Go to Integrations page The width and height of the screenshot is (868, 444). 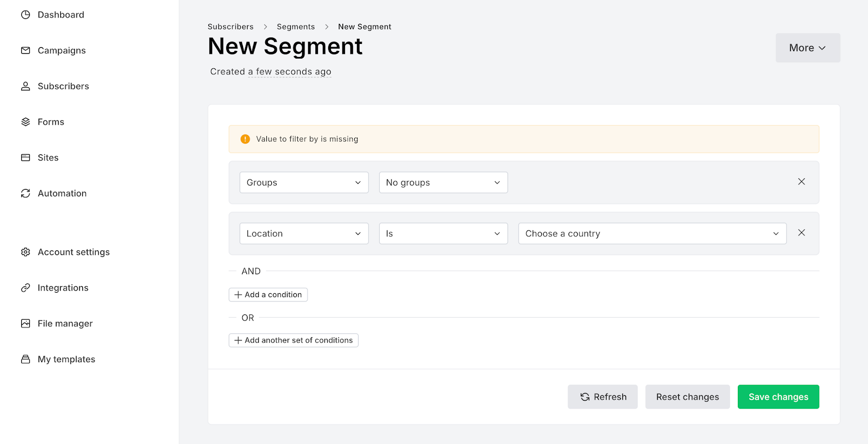(x=63, y=288)
